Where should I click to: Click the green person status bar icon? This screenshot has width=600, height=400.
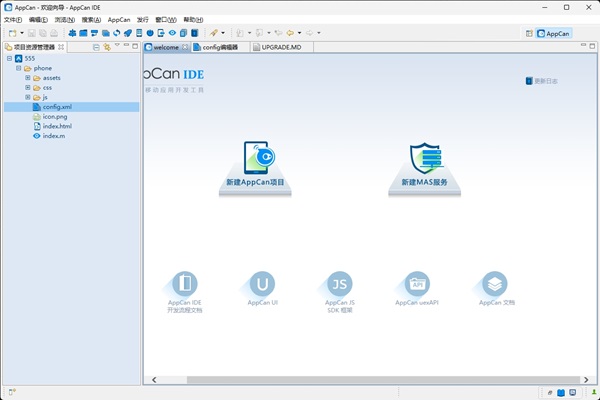click(x=594, y=392)
